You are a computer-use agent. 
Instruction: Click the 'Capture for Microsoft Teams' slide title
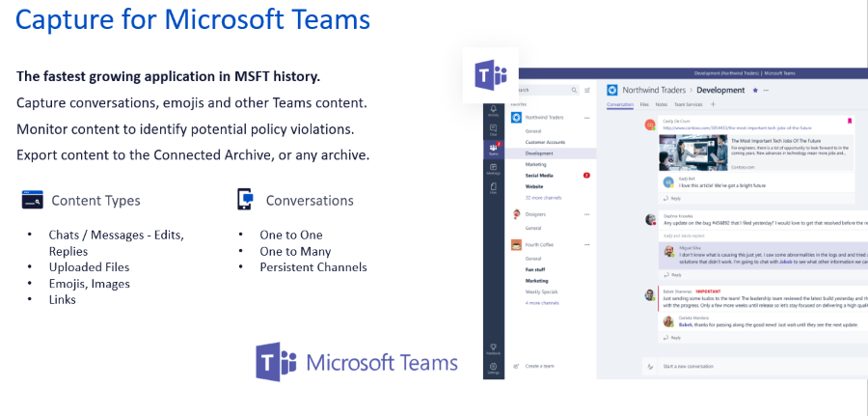click(x=193, y=19)
